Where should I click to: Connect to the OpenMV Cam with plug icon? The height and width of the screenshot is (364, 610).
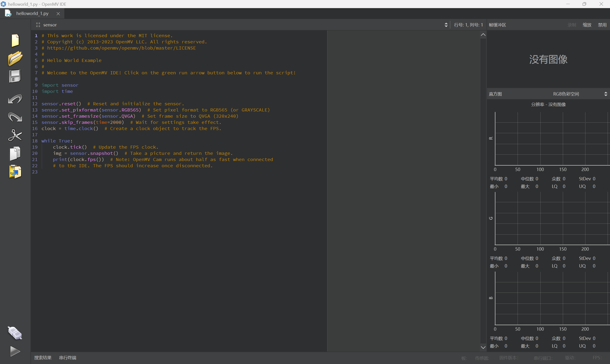[x=15, y=333]
